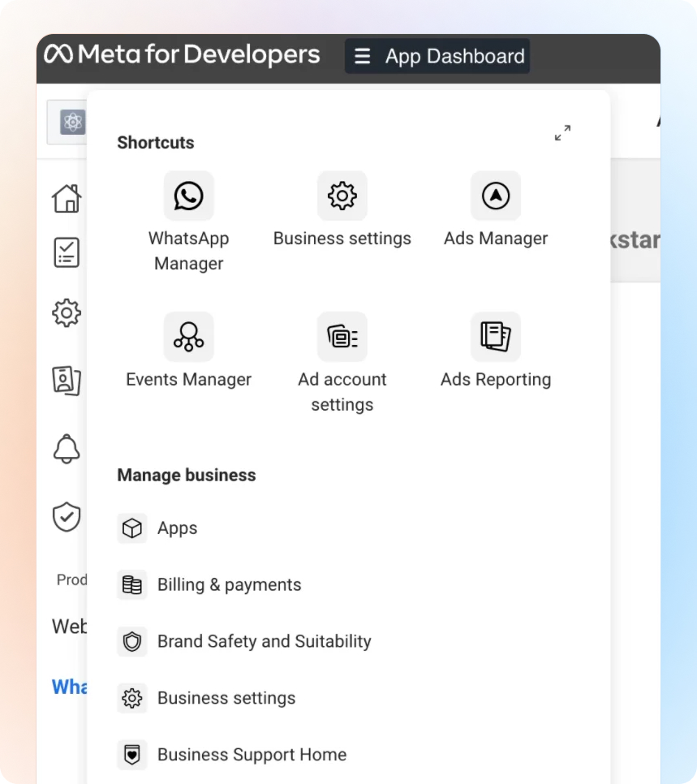Show alerts via sidebar bell icon
This screenshot has width=697, height=784.
click(x=67, y=448)
